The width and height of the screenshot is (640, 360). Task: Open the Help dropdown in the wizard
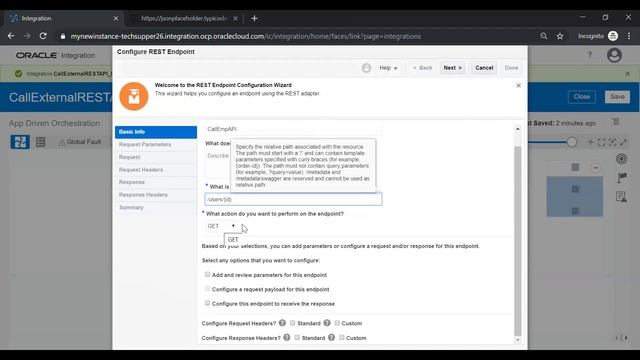point(388,68)
